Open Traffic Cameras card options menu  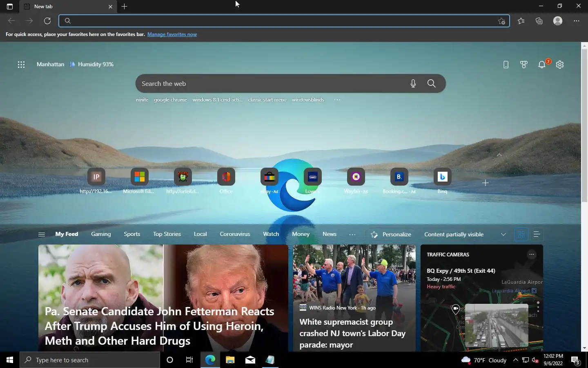click(x=531, y=254)
